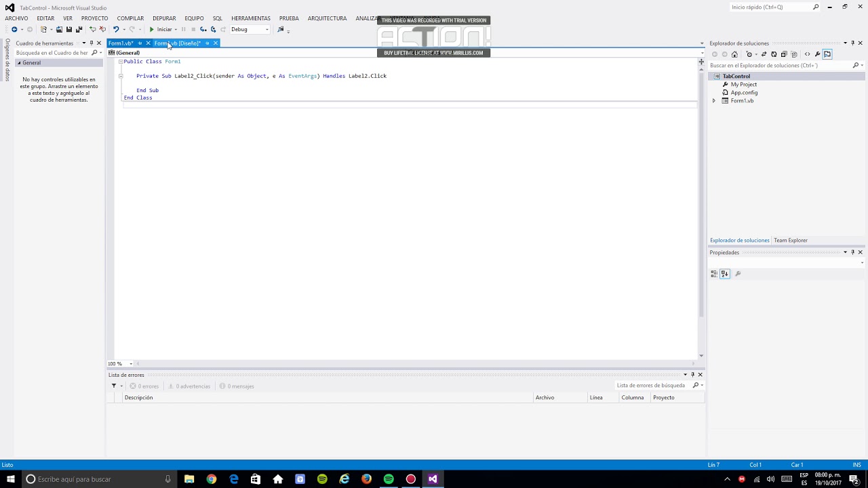Image resolution: width=868 pixels, height=488 pixels.
Task: Click the Find in Files toolbar icon
Action: 280,29
